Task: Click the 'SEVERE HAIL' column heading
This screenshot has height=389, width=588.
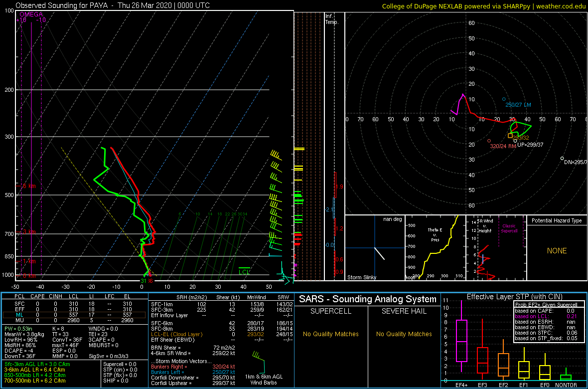Action: [404, 311]
